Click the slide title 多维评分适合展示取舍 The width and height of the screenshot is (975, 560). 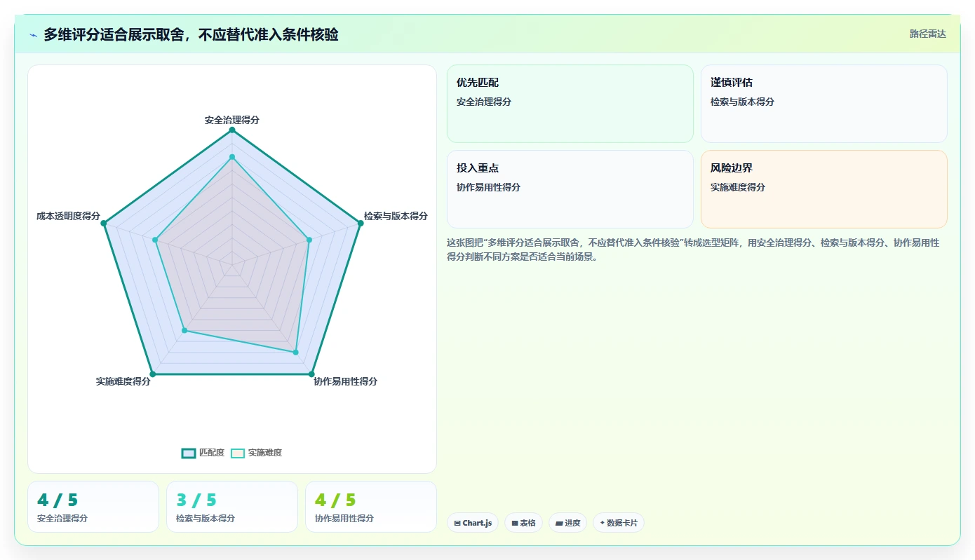[x=191, y=34]
